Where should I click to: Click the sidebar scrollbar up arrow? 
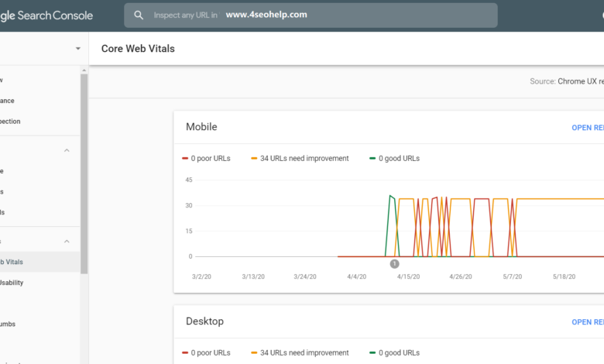84,70
